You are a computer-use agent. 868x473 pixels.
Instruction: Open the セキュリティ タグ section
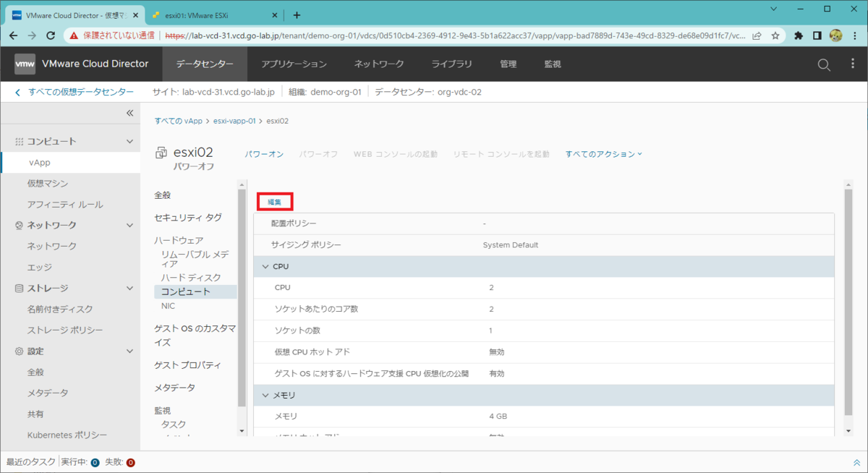click(188, 218)
